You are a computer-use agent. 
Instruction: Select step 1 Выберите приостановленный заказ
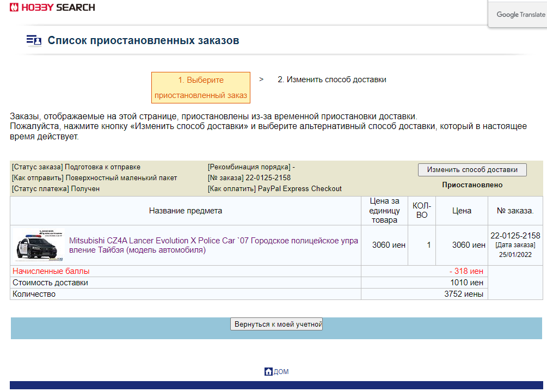201,88
